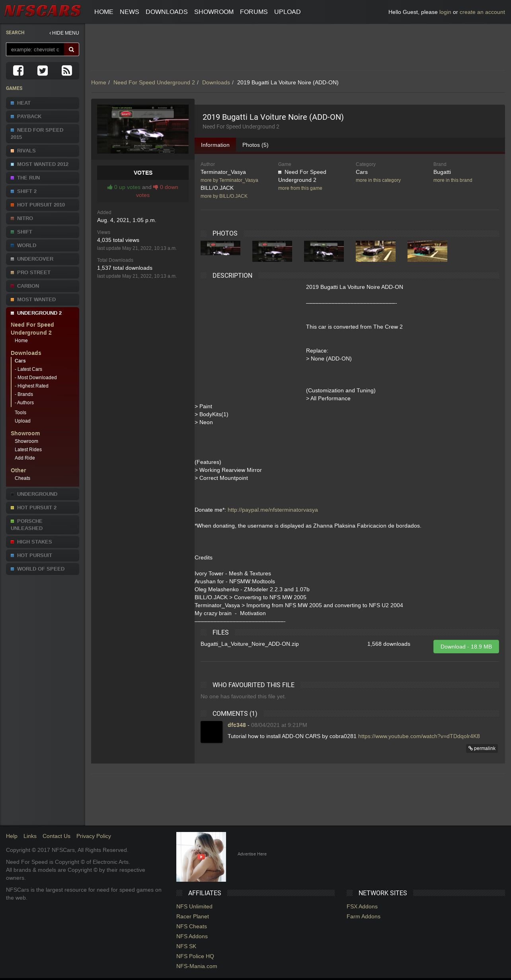Expand the Payback game menu
The image size is (511, 980).
43,117
